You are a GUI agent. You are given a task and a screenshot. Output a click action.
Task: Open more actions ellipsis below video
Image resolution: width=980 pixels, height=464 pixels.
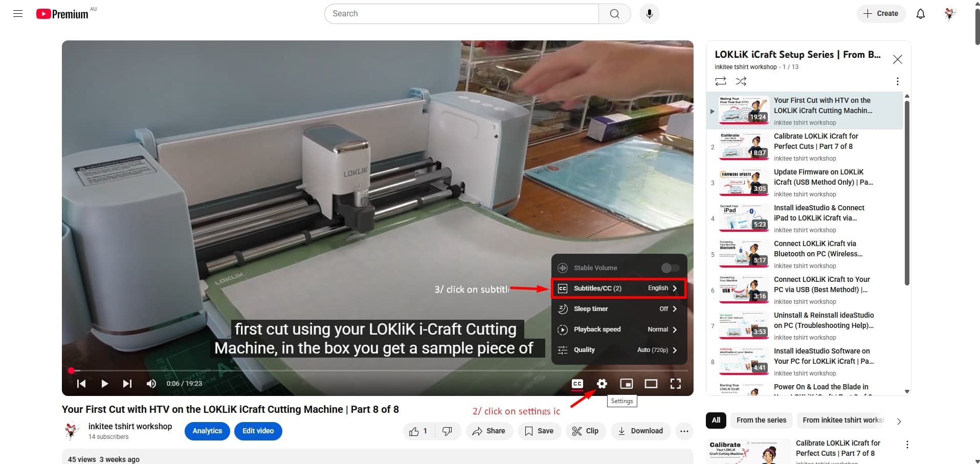pos(684,431)
